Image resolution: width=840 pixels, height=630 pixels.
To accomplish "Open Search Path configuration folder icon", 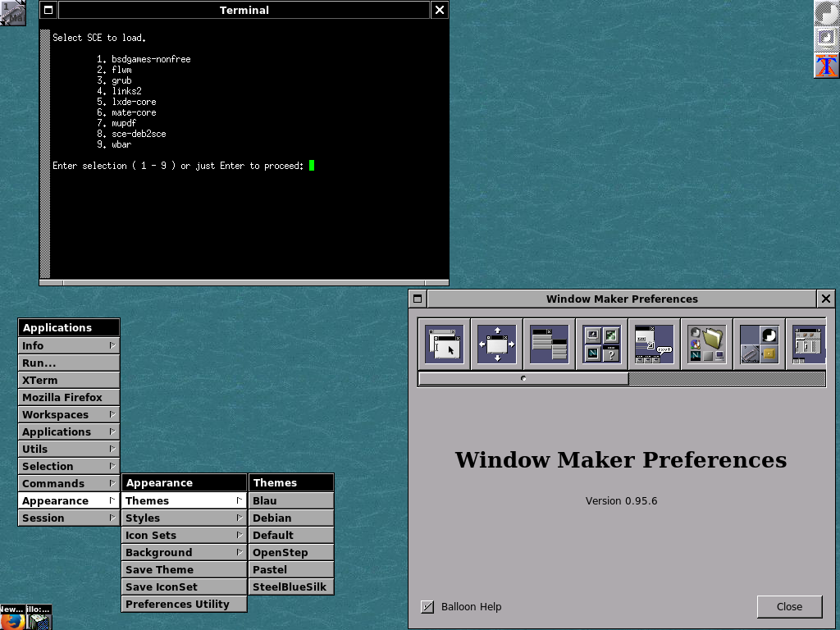I will coord(706,344).
